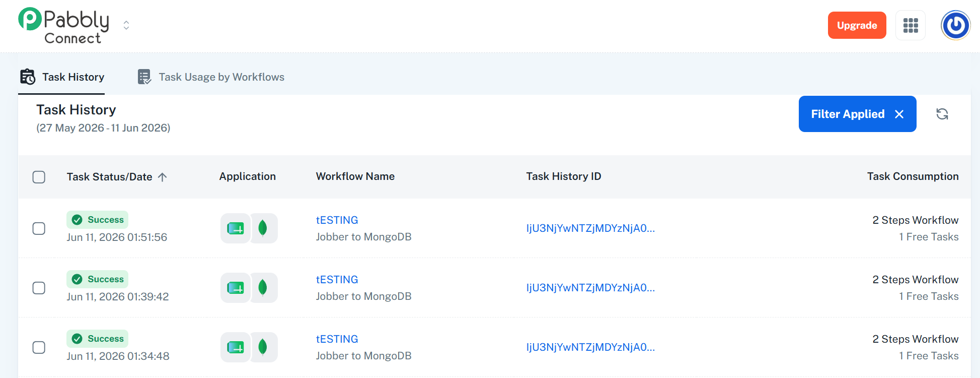Click Jobber app icon in the 01:34:48 row

[236, 347]
